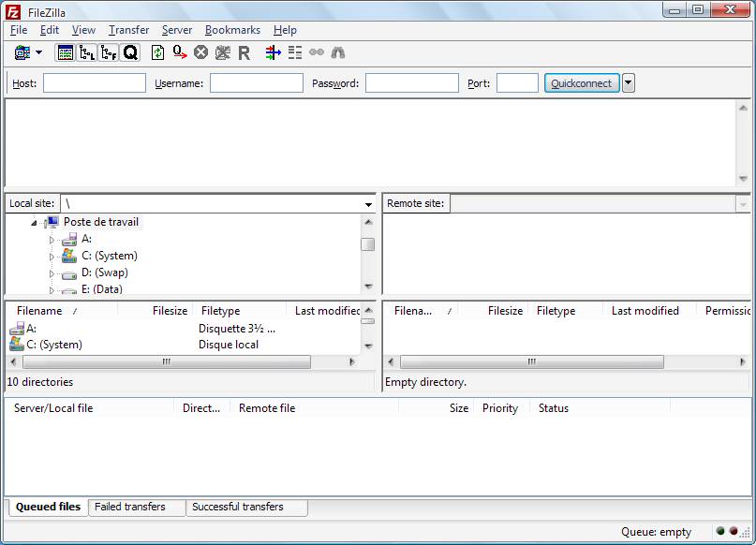Switch to Successful transfers tab
756x545 pixels.
[x=246, y=507]
